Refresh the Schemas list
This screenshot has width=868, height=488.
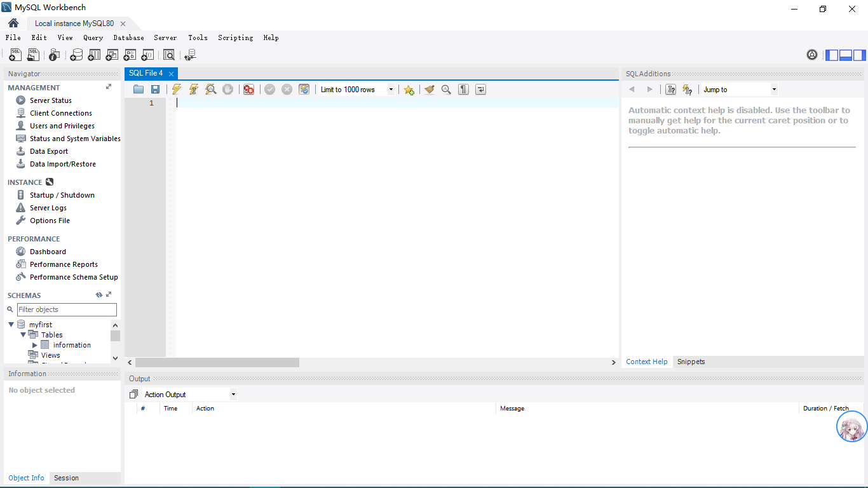(98, 295)
